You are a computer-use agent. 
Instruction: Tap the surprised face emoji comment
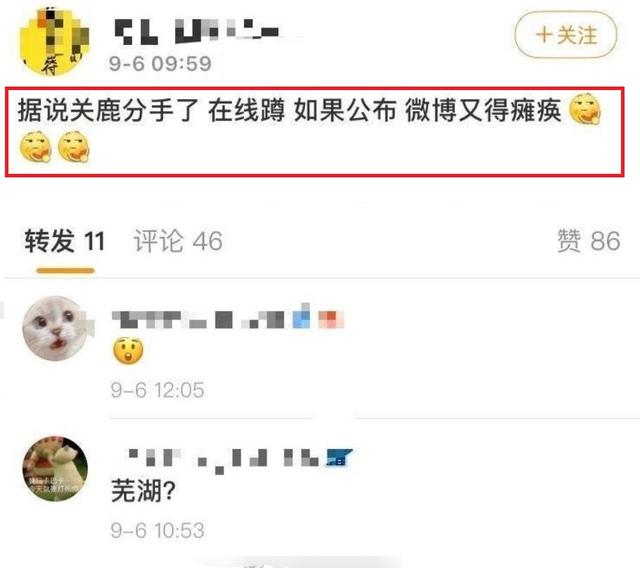tap(128, 350)
